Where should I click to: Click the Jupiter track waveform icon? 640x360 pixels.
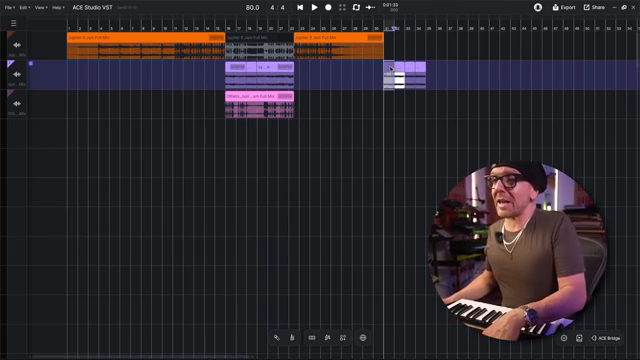click(17, 45)
